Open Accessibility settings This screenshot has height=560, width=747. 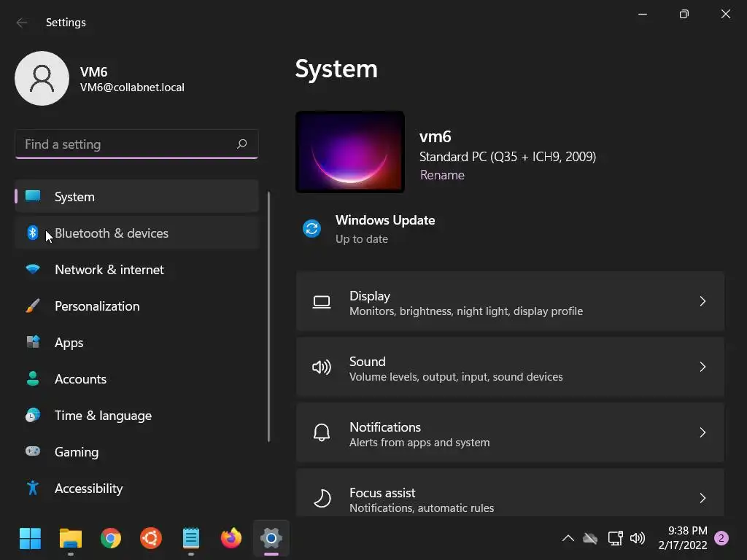coord(136,488)
